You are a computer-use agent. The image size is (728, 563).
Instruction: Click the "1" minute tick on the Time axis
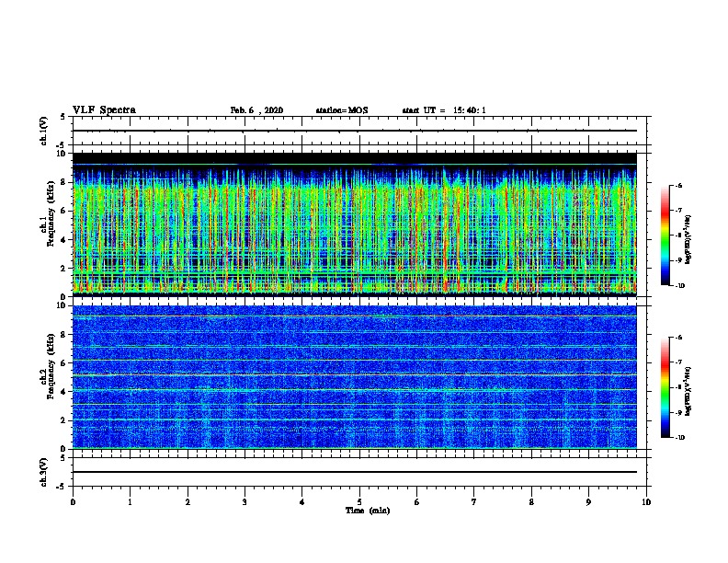[x=130, y=502]
